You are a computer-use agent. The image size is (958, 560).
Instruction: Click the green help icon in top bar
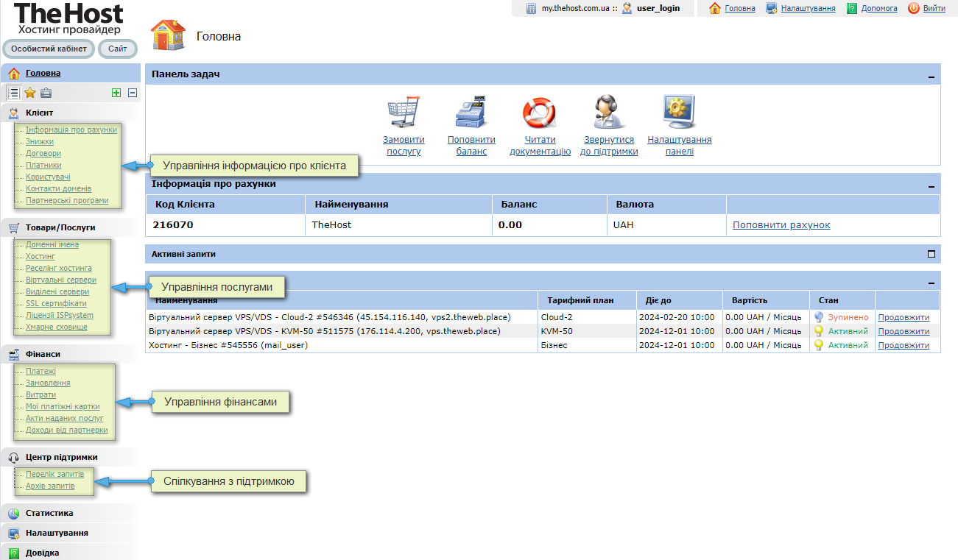[852, 8]
